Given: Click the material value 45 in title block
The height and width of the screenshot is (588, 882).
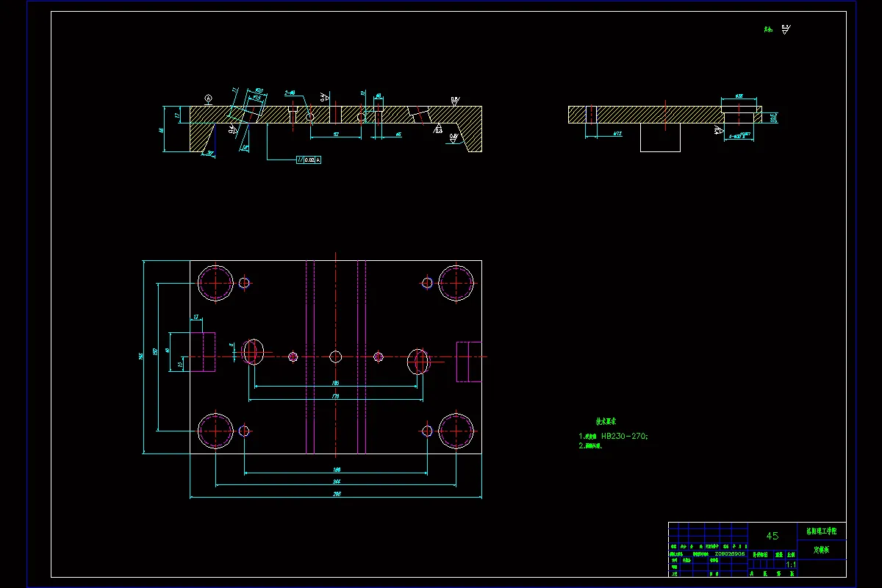Looking at the screenshot, I should pos(772,536).
